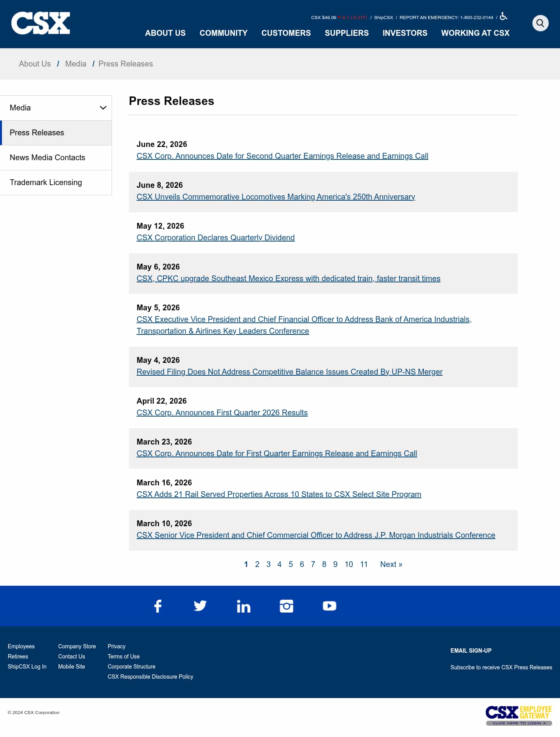The height and width of the screenshot is (737, 560).
Task: Click the June 22, 2026 date text
Action: tap(162, 144)
